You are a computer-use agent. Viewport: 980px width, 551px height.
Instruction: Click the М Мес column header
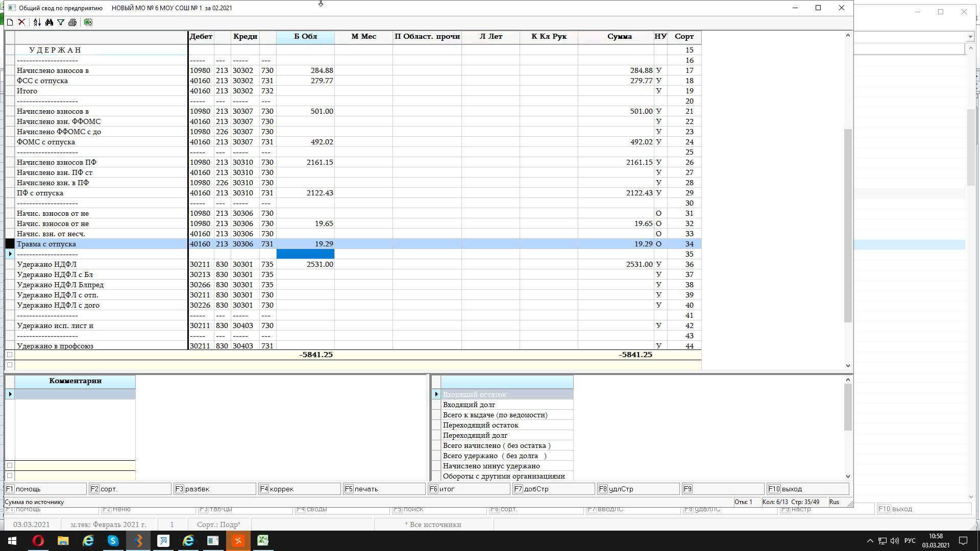click(x=363, y=37)
